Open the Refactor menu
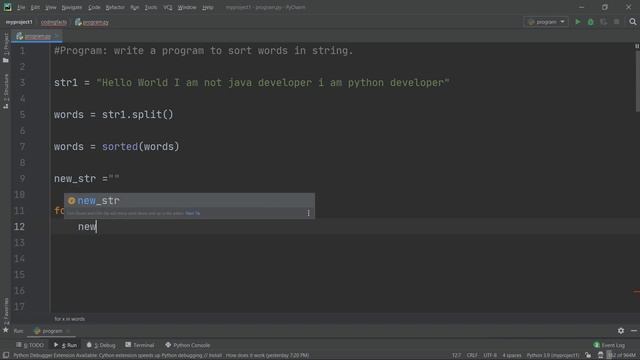 (115, 7)
